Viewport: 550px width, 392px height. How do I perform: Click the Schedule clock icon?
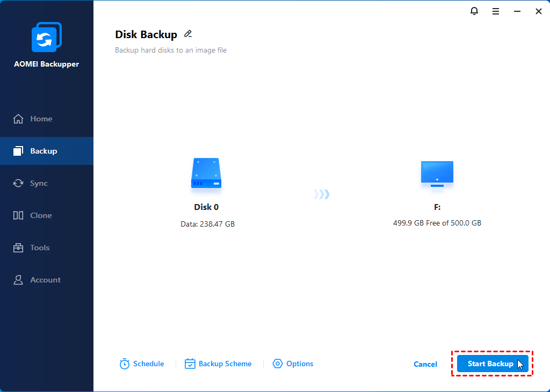(125, 364)
